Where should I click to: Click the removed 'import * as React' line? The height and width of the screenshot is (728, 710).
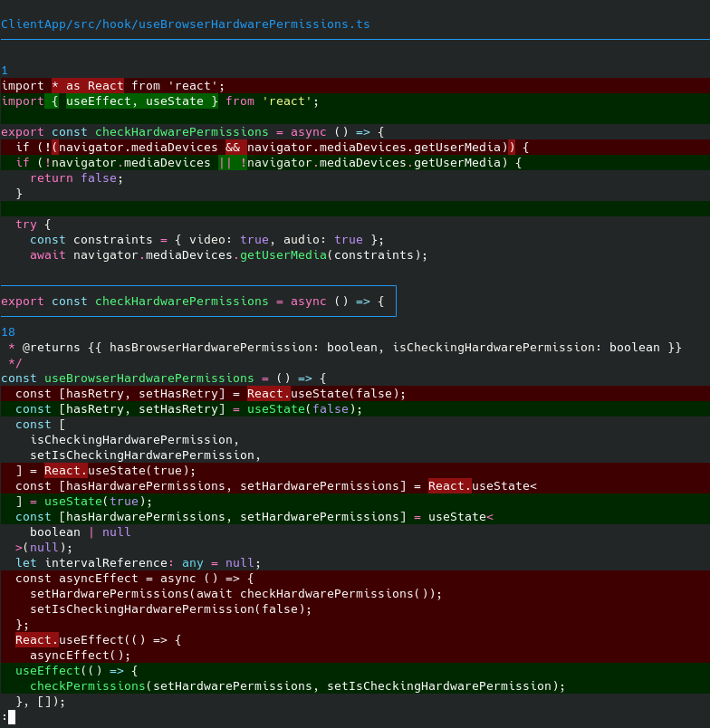tap(113, 86)
